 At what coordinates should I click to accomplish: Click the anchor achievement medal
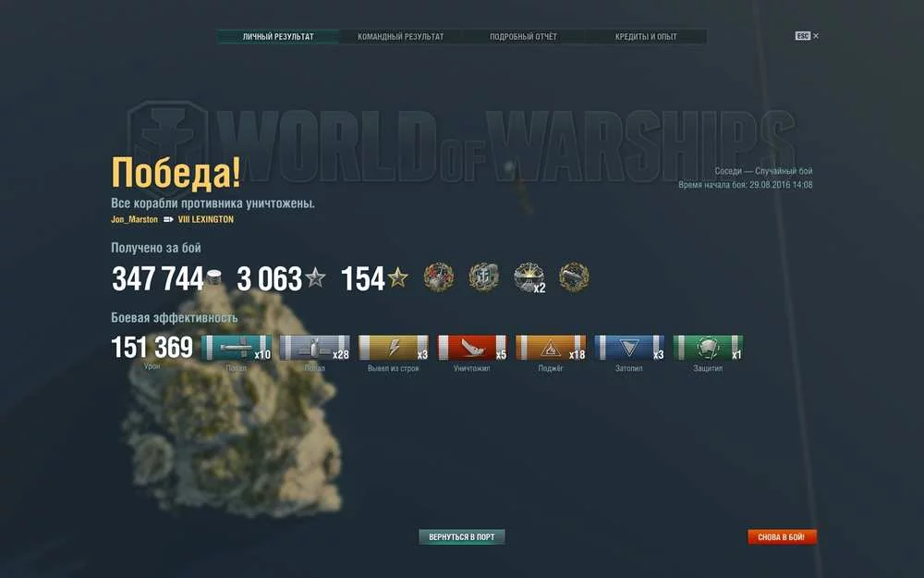(x=484, y=277)
